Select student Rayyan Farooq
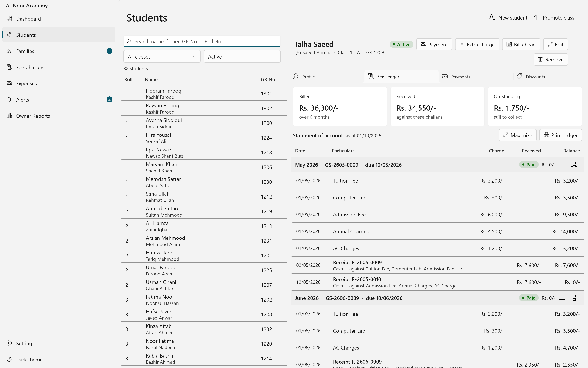Viewport: 588px width, 368px height. (204, 108)
